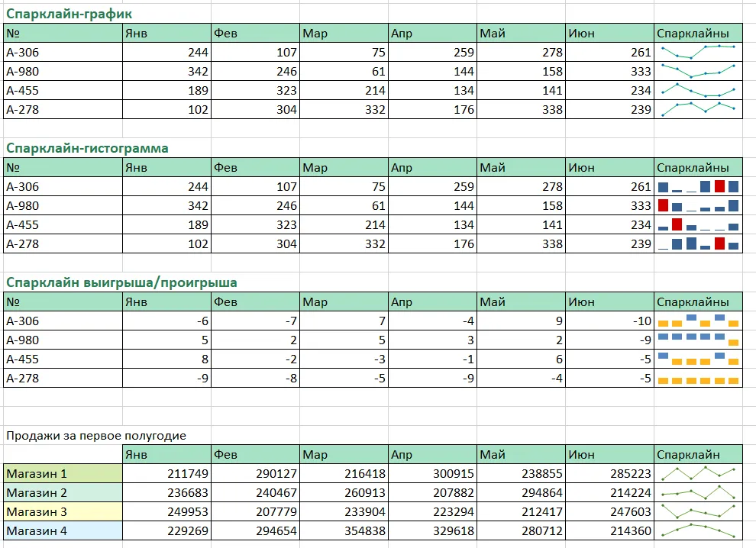Choose the histogram sparkline for A-455
Viewport: 756px width, 548px height.
point(698,224)
